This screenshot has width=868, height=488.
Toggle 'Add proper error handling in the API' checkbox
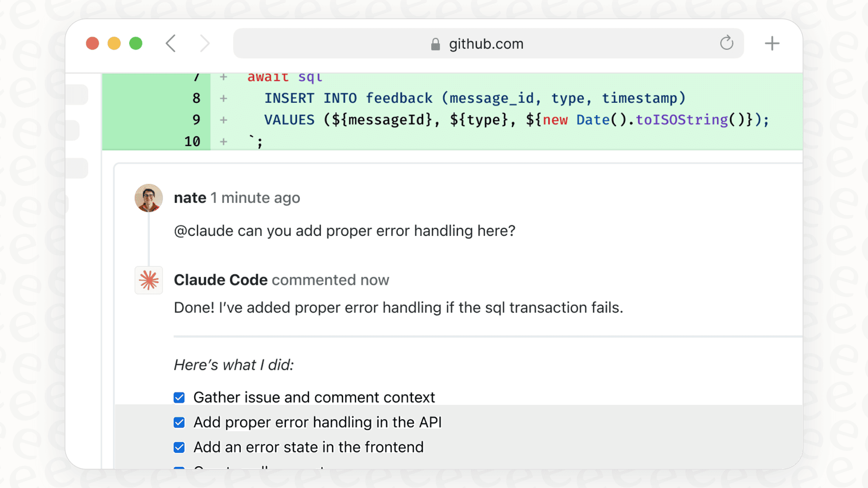[179, 422]
